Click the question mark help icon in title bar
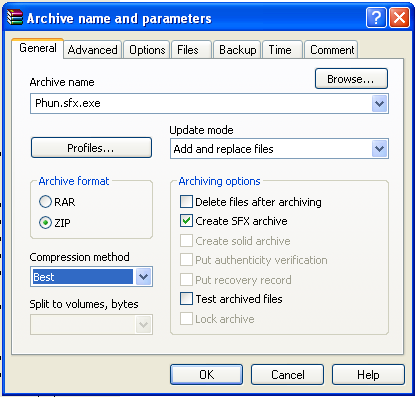The height and width of the screenshot is (397, 416). tap(376, 17)
